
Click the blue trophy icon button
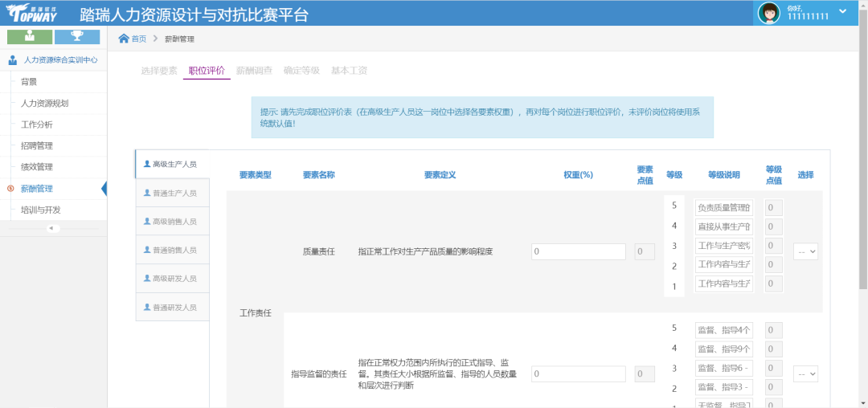[77, 36]
